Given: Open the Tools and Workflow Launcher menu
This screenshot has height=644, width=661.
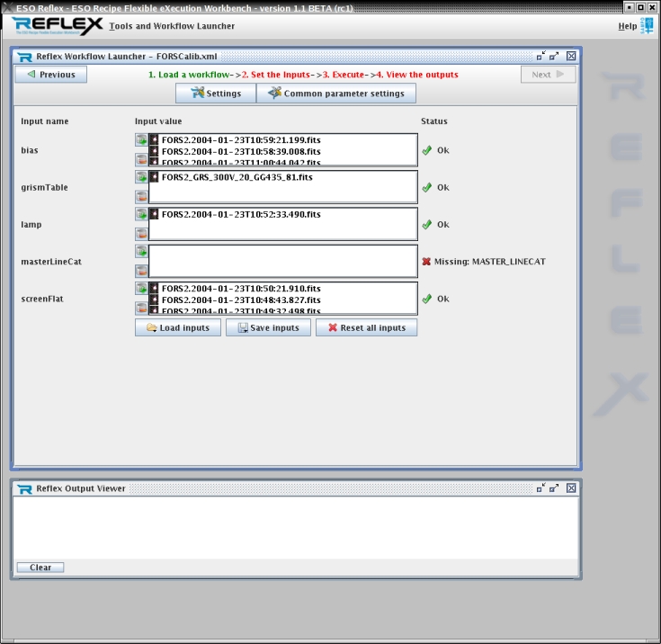Looking at the screenshot, I should coord(172,26).
